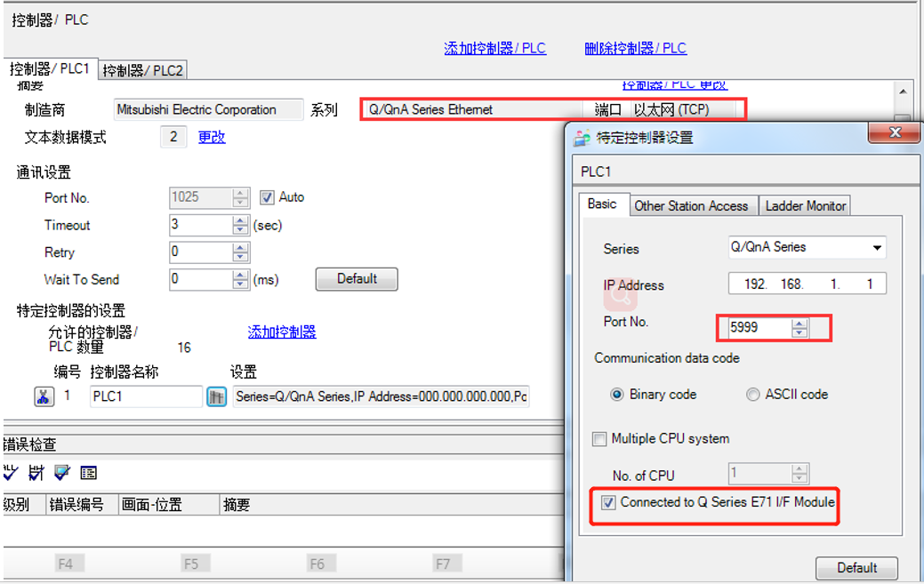Decrease the Timeout value
Image resolution: width=924 pixels, height=584 pixels.
point(240,230)
